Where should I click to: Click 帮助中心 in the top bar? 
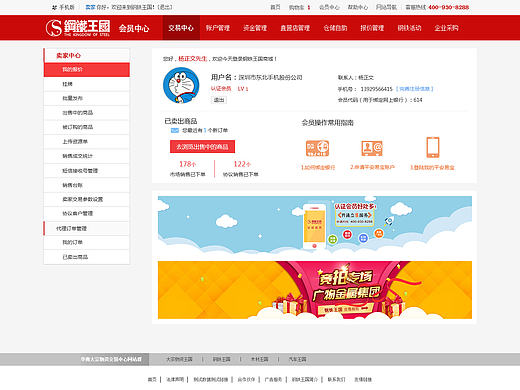[358, 7]
